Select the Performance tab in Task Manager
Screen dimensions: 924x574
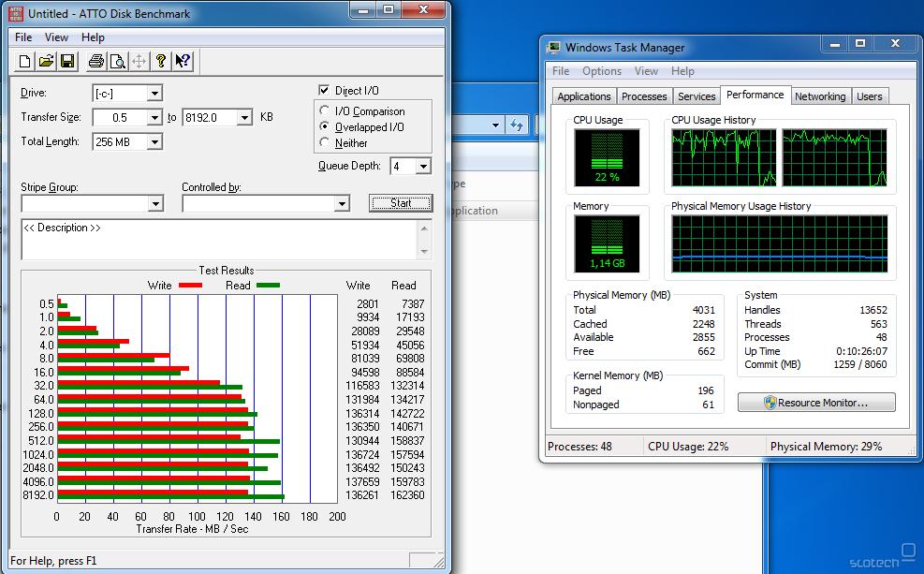[x=755, y=95]
